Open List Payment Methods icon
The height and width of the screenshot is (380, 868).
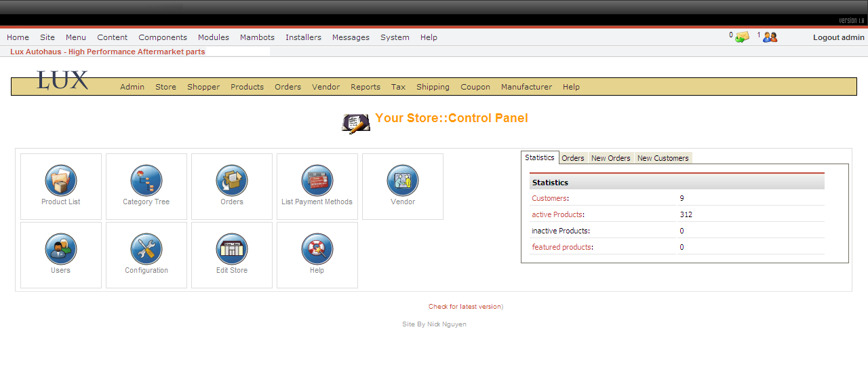[317, 181]
